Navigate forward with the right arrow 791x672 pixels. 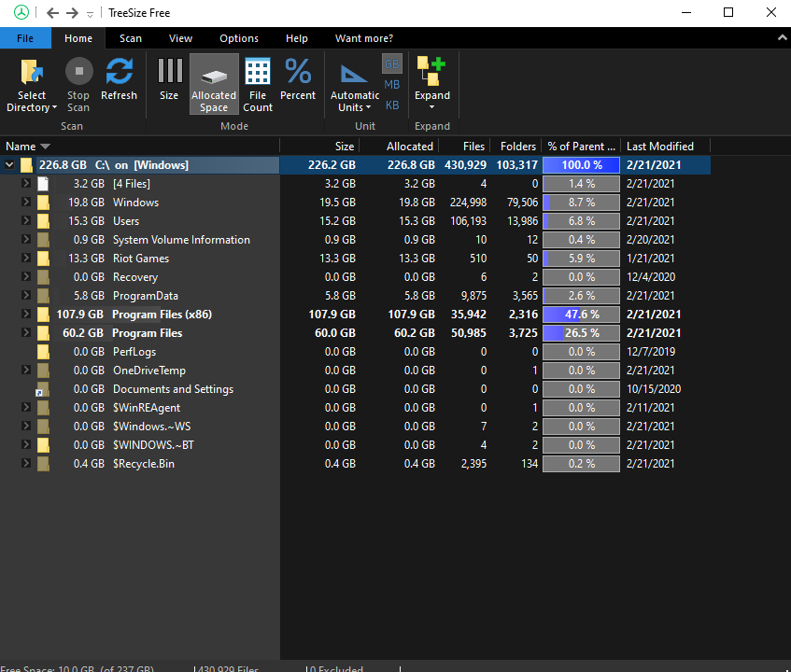coord(72,13)
